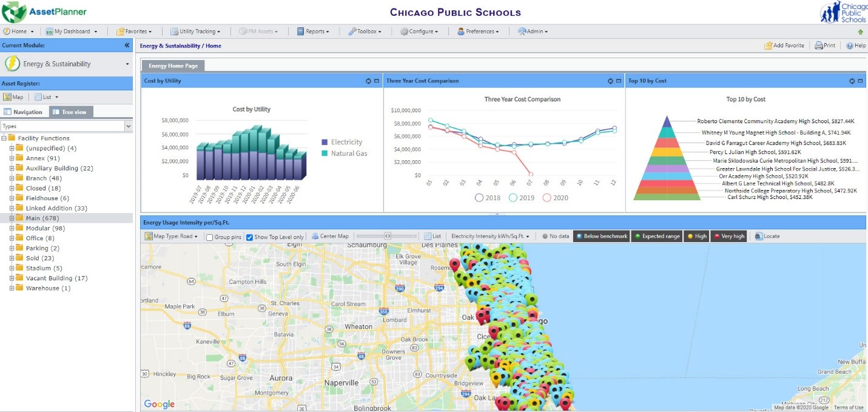Image resolution: width=868 pixels, height=412 pixels.
Task: Open the Favorites menu
Action: [x=134, y=32]
